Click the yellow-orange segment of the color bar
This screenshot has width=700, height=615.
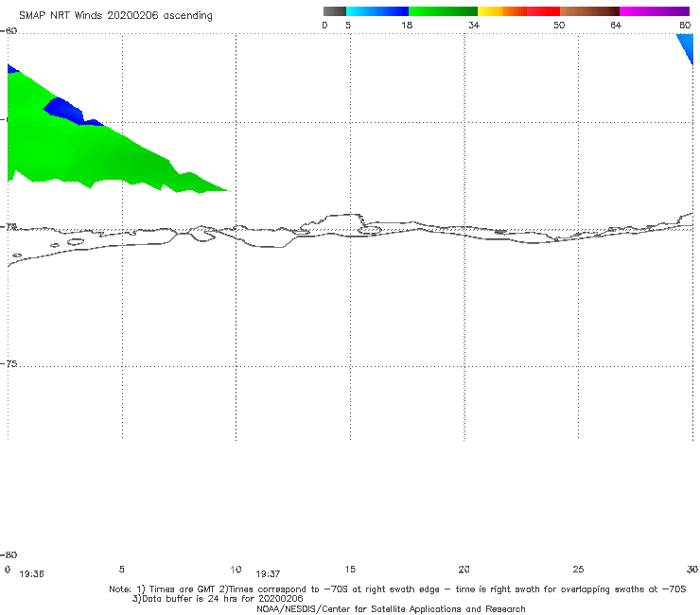point(502,11)
